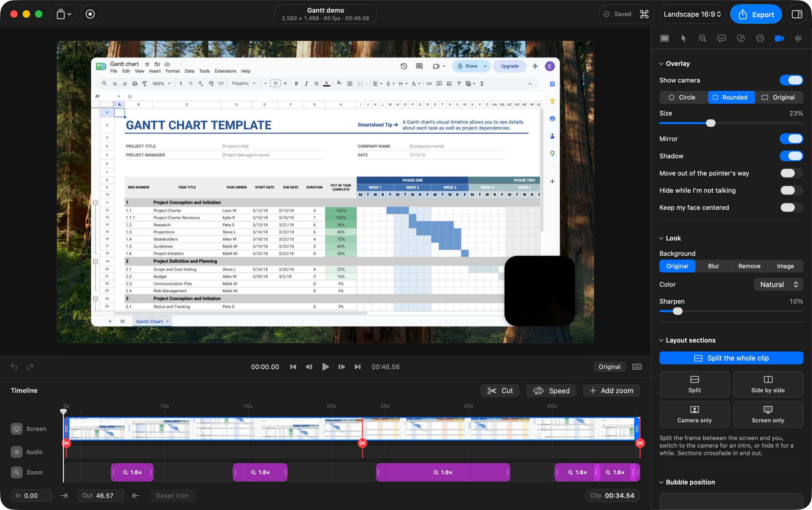This screenshot has width=812, height=510.
Task: Undo the last edit
Action: click(14, 367)
